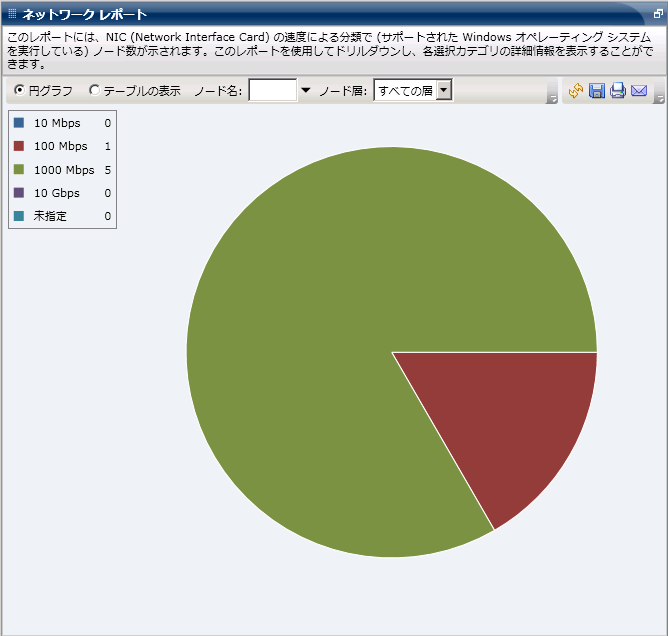This screenshot has width=668, height=636.
Task: Open the ノード層 すべての層 combo box
Action: click(413, 90)
